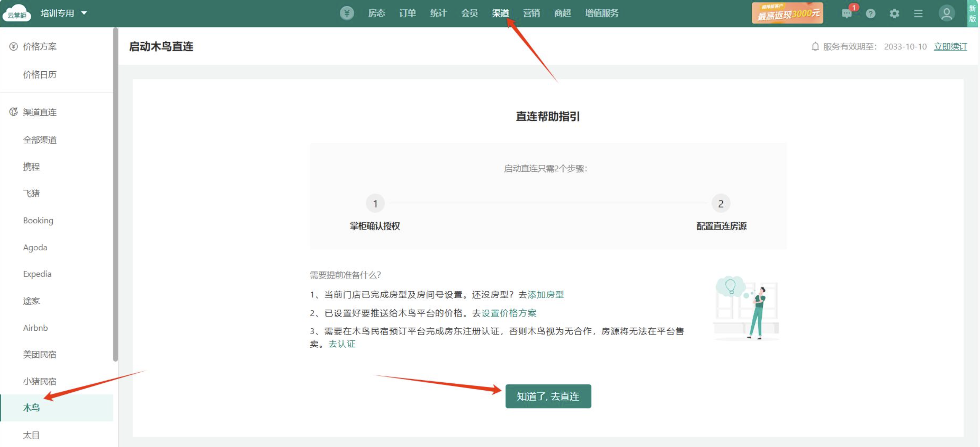Expand the 培训专用 store dropdown

pos(84,13)
